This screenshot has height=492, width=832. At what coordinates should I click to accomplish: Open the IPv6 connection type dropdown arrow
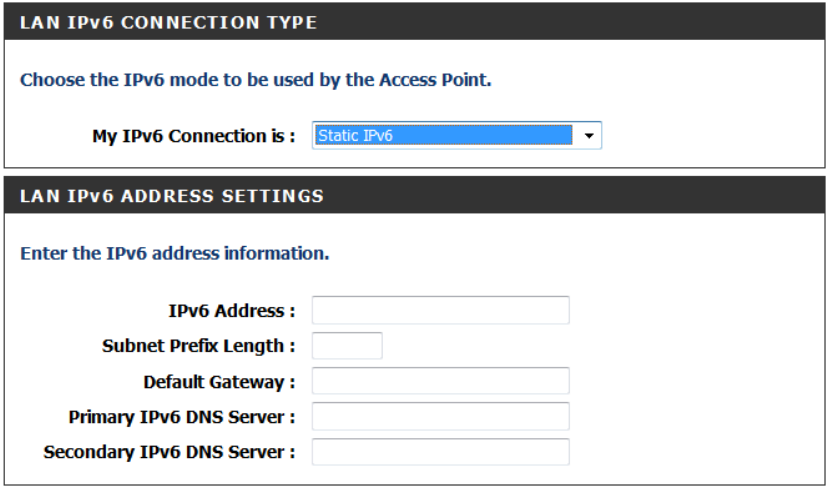[x=589, y=136]
